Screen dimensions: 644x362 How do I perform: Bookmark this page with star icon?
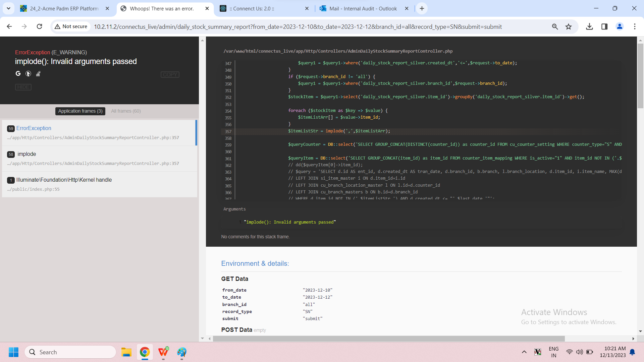569,26
